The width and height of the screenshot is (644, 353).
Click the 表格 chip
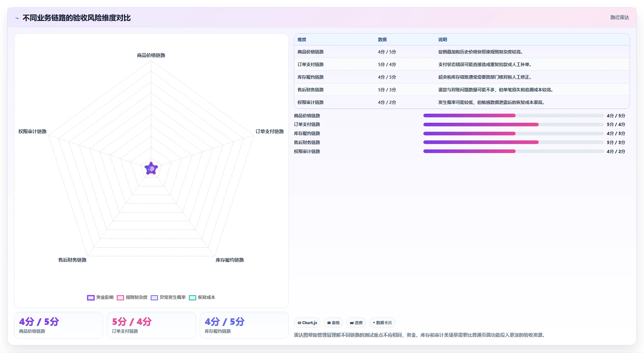(x=333, y=323)
